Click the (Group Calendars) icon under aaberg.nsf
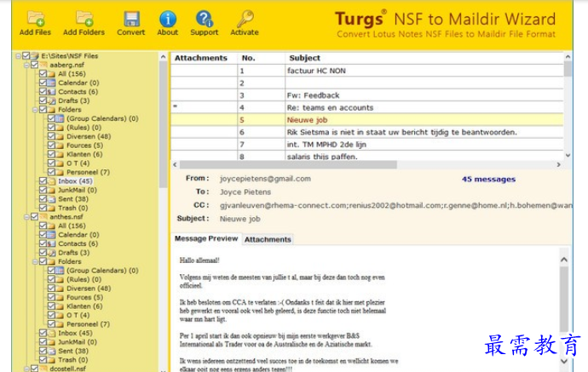This screenshot has width=588, height=372. click(x=60, y=119)
